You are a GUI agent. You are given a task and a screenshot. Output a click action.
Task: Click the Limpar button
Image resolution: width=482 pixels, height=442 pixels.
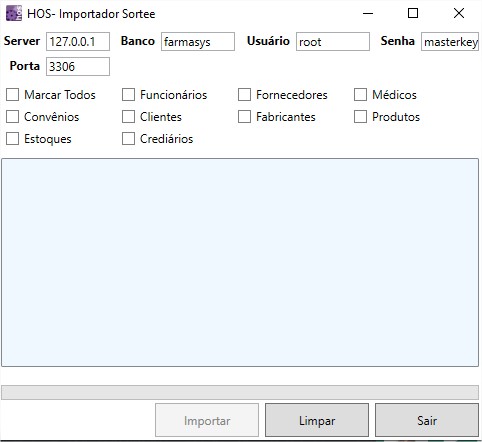(x=317, y=420)
